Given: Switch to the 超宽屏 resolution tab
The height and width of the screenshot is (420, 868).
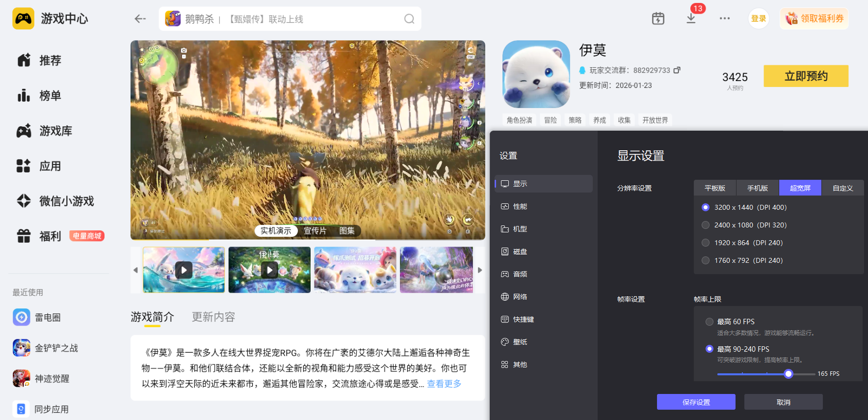Looking at the screenshot, I should 800,188.
